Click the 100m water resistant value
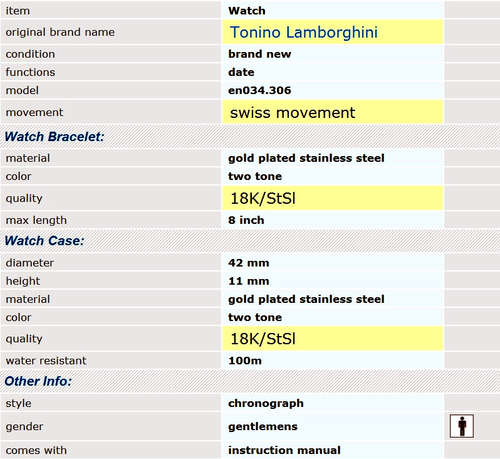This screenshot has width=500, height=459. pyautogui.click(x=245, y=360)
